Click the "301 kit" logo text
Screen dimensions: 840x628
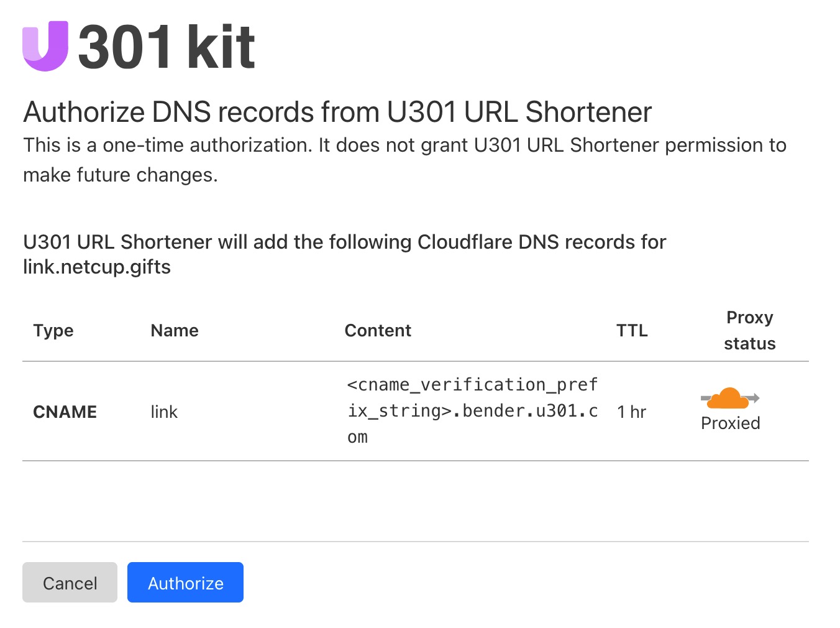167,47
